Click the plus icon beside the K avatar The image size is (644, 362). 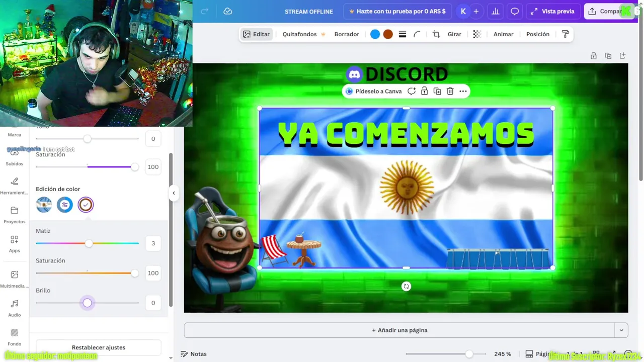point(476,11)
